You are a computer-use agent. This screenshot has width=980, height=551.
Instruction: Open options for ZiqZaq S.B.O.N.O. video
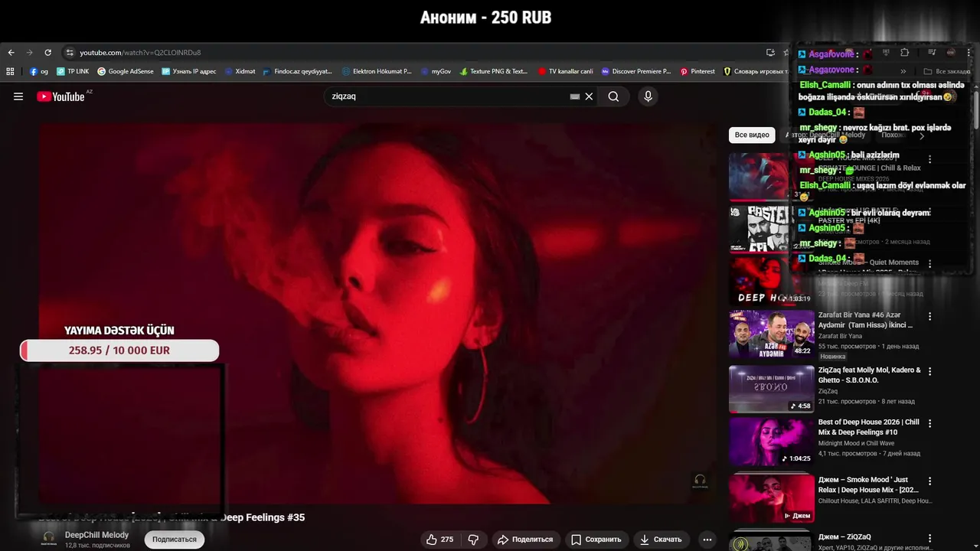click(930, 371)
